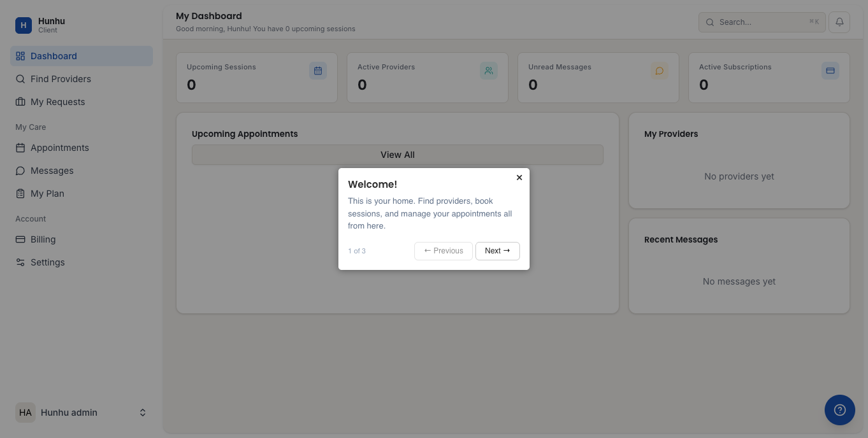Open Messages in the sidebar

(82, 171)
